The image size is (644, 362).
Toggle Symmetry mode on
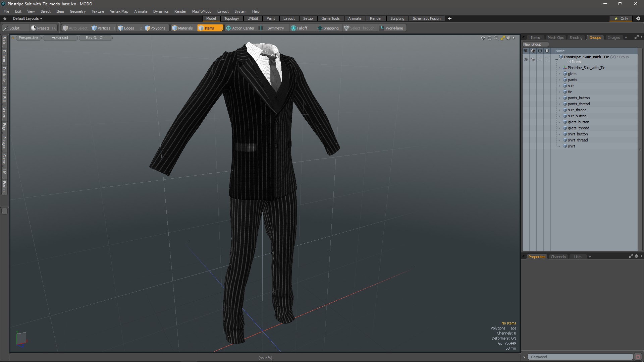coord(272,28)
